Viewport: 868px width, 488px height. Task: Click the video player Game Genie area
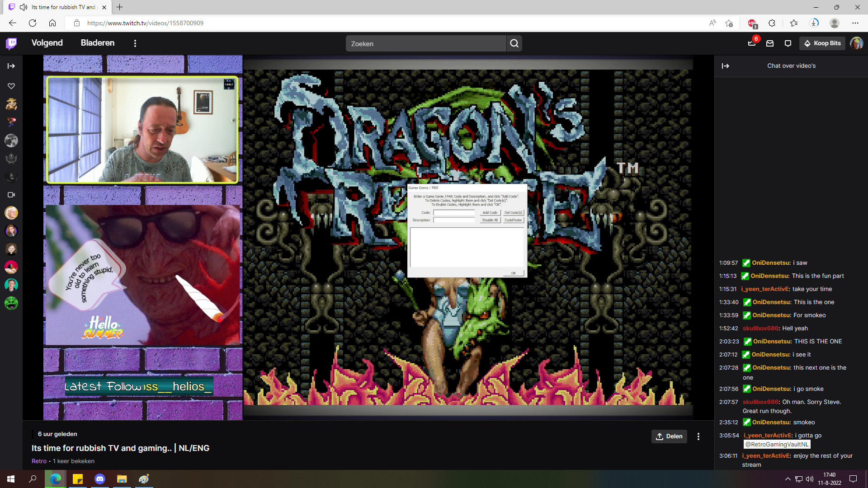467,230
